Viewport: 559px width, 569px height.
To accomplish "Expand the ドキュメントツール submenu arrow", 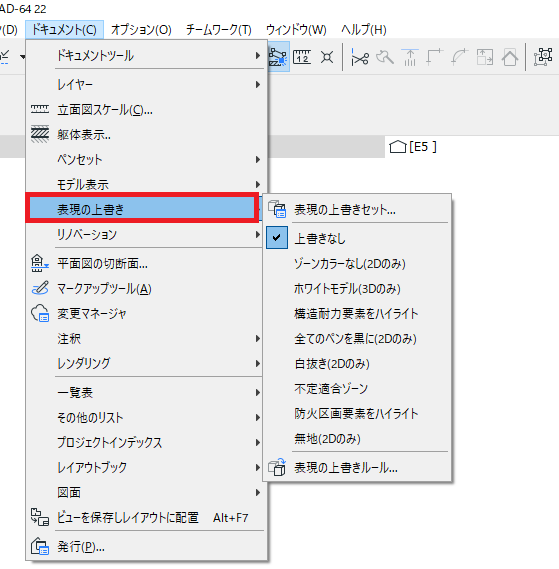I will [x=258, y=56].
